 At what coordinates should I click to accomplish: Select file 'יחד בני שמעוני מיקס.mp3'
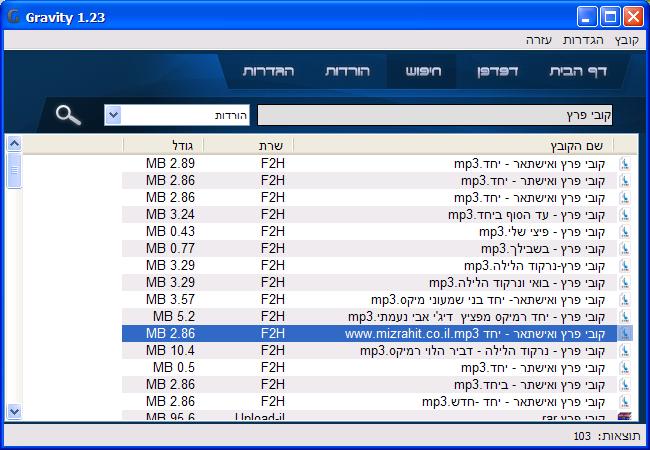click(488, 300)
